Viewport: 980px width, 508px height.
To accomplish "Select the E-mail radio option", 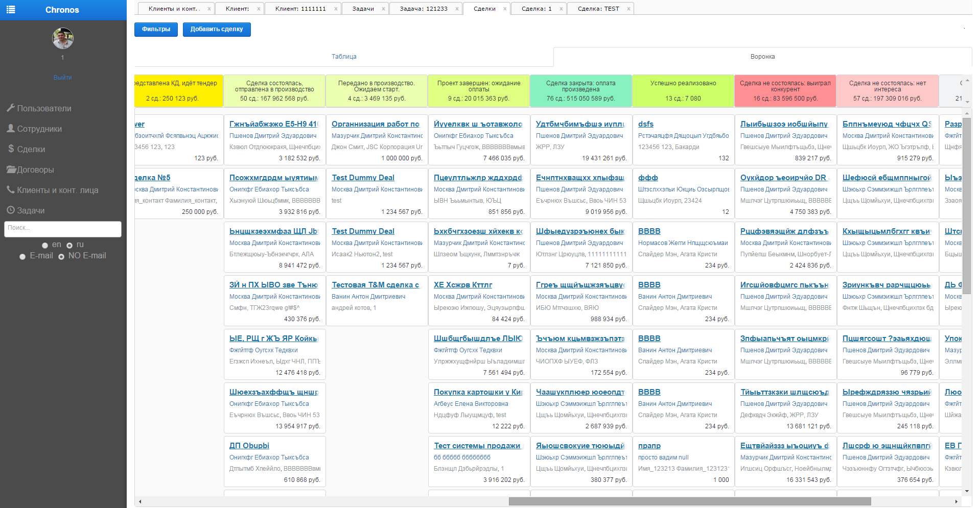I will [x=22, y=257].
